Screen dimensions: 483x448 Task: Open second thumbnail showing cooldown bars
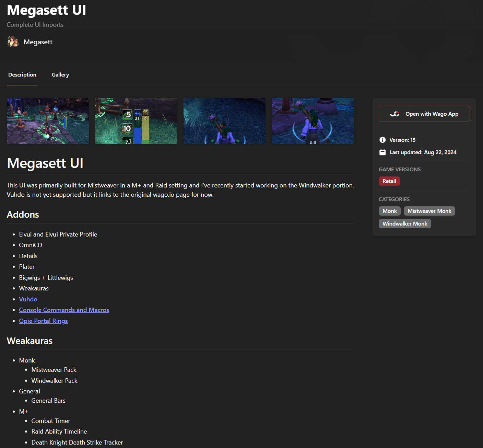[x=136, y=121]
